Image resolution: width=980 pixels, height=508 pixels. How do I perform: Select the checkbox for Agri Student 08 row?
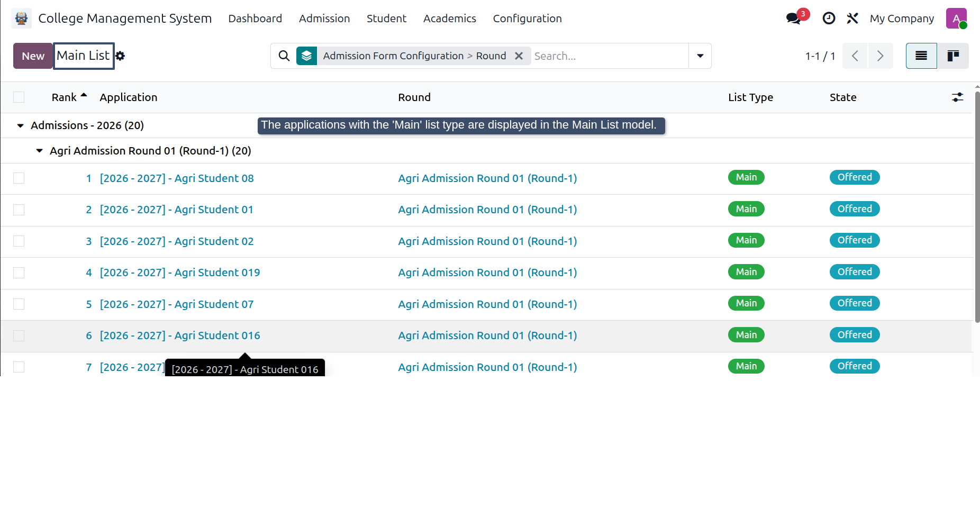click(19, 178)
